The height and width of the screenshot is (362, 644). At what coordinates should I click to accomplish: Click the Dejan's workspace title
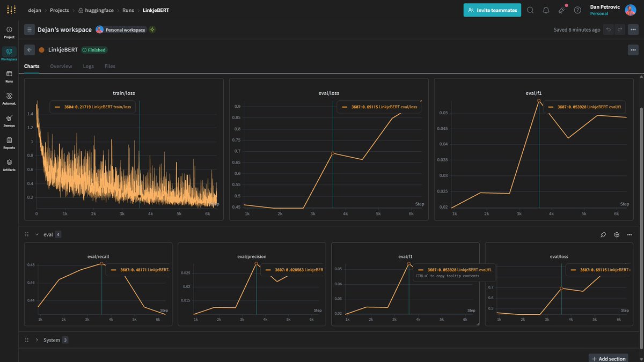point(64,29)
